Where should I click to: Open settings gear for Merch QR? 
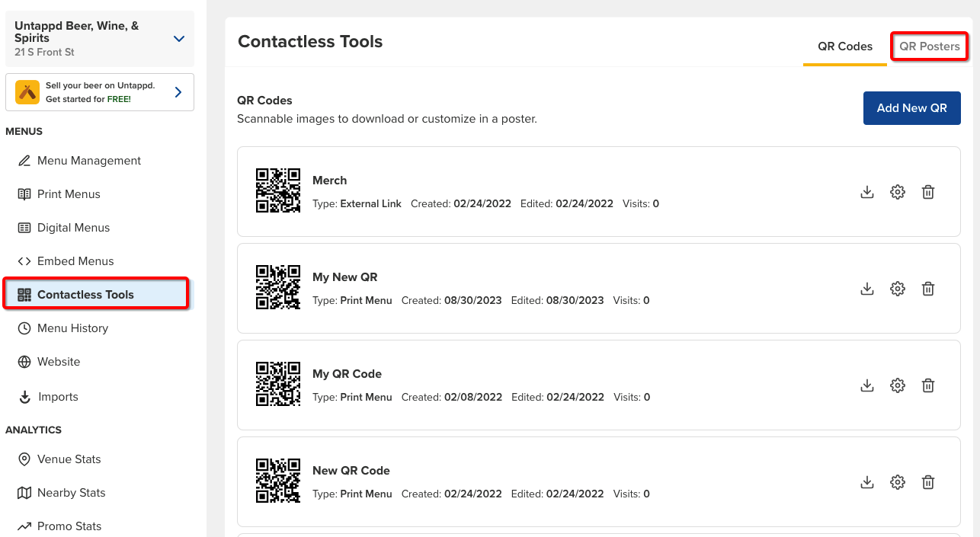point(898,192)
